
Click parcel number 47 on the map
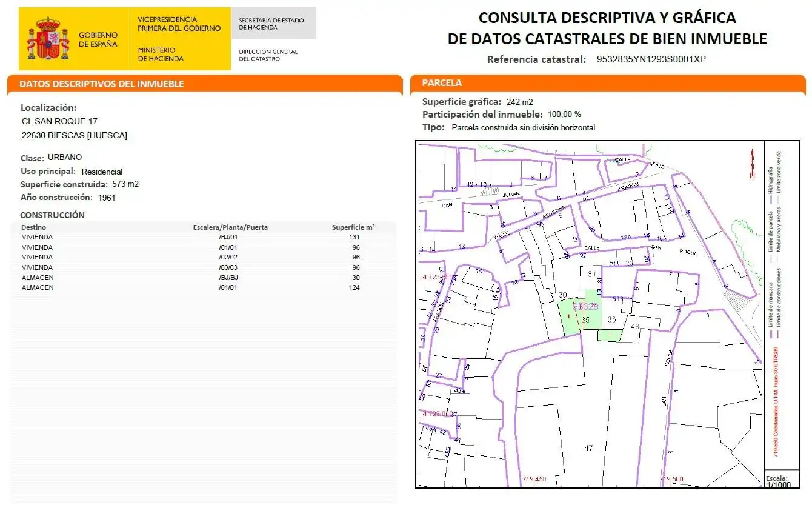click(588, 448)
